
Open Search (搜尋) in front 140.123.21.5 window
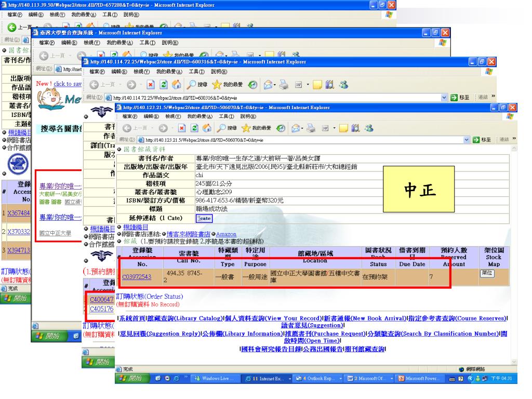coord(227,128)
